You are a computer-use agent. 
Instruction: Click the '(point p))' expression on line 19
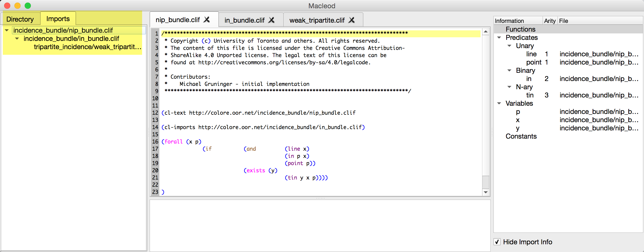click(300, 163)
